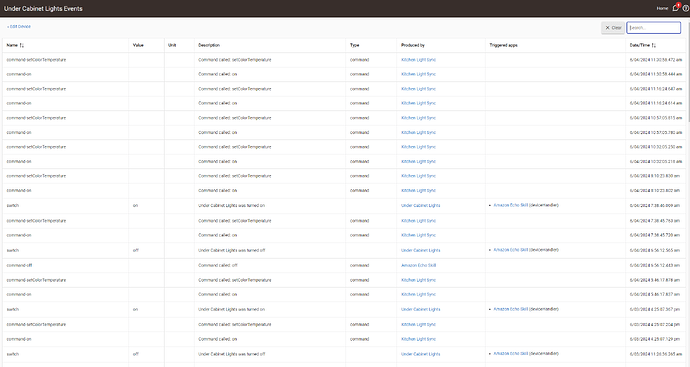Sort events by the Date/Time column arrows
The height and width of the screenshot is (367, 690).
click(653, 45)
